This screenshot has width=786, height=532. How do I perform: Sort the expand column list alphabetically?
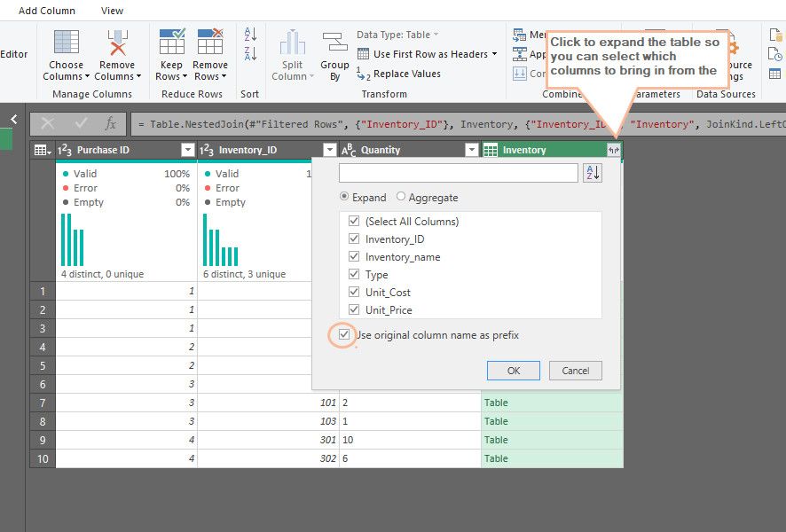pos(593,173)
